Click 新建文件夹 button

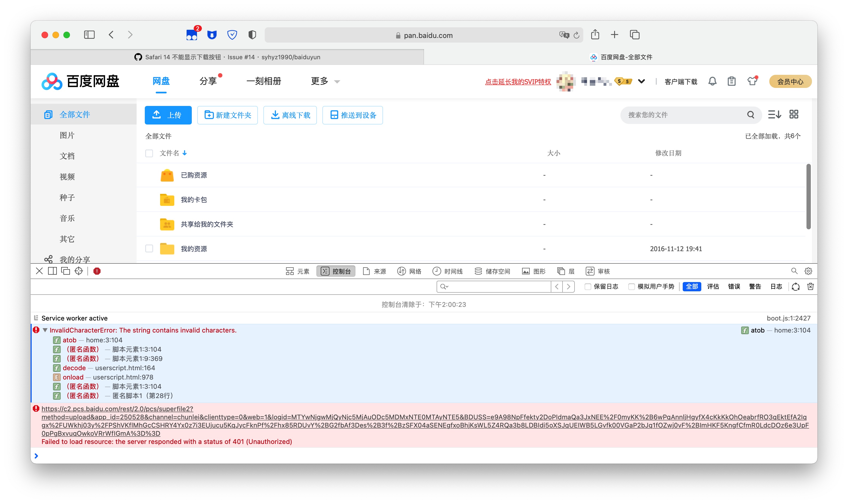click(x=227, y=115)
